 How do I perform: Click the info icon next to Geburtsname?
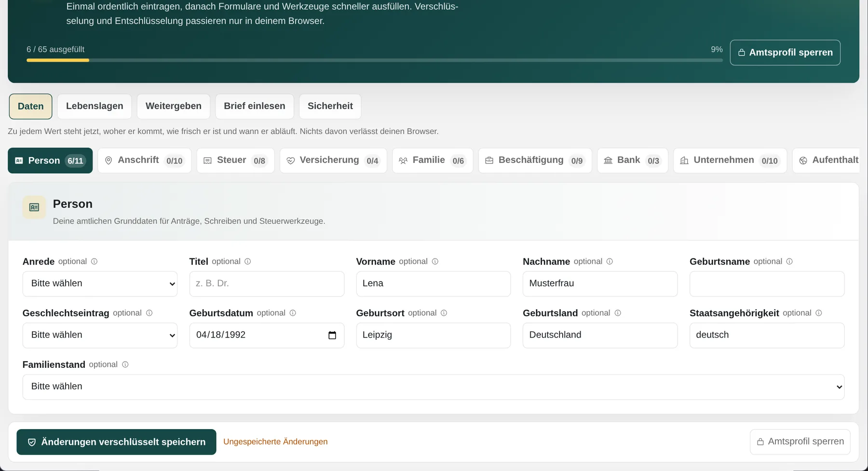[789, 261]
